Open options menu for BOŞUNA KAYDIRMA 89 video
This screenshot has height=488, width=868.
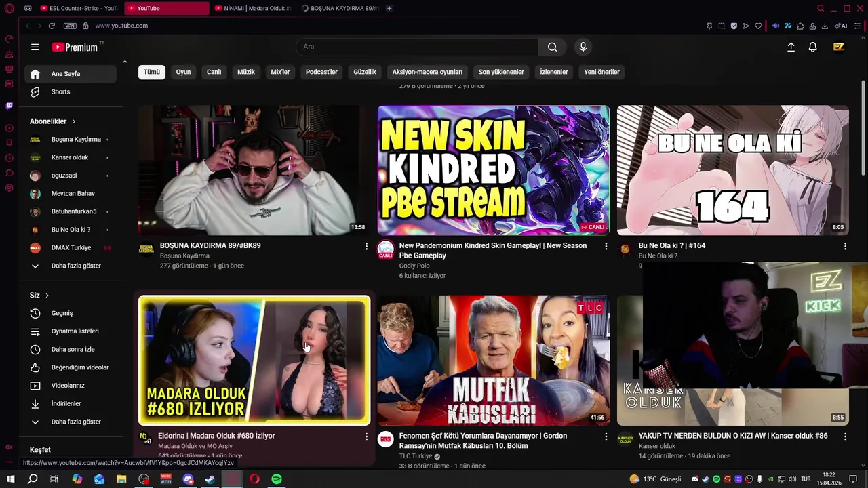tap(366, 246)
